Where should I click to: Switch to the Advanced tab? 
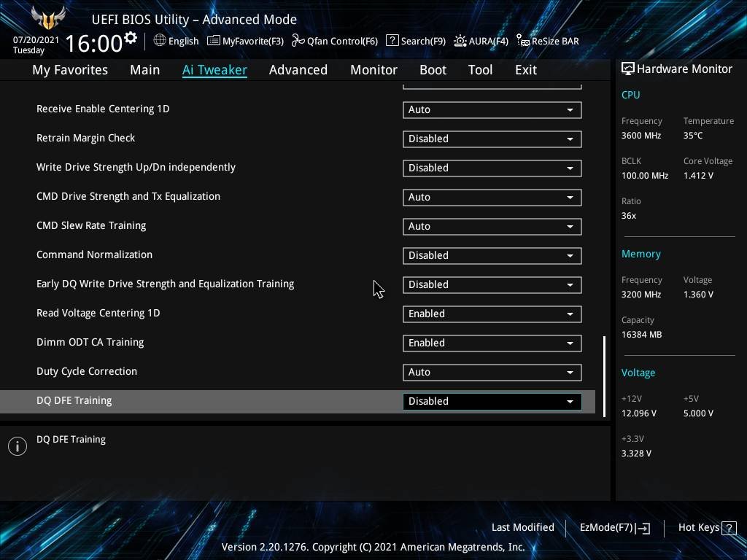pos(298,70)
